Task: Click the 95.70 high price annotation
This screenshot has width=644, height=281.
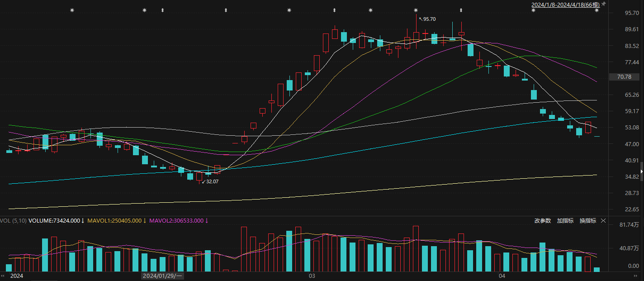Action: pos(429,19)
